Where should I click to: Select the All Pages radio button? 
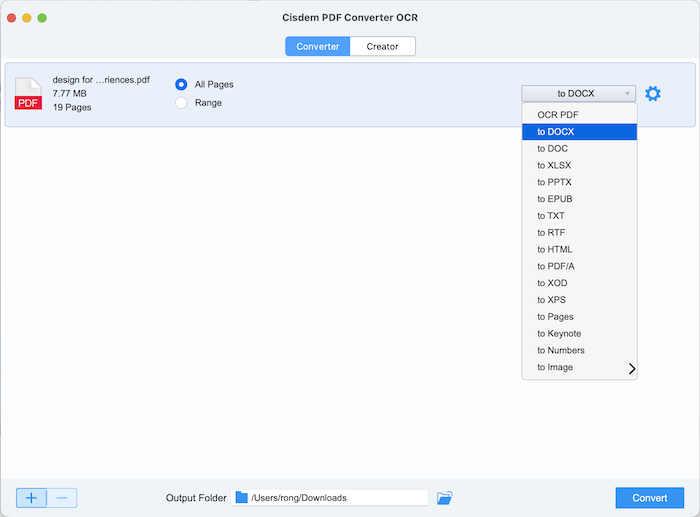pos(181,84)
